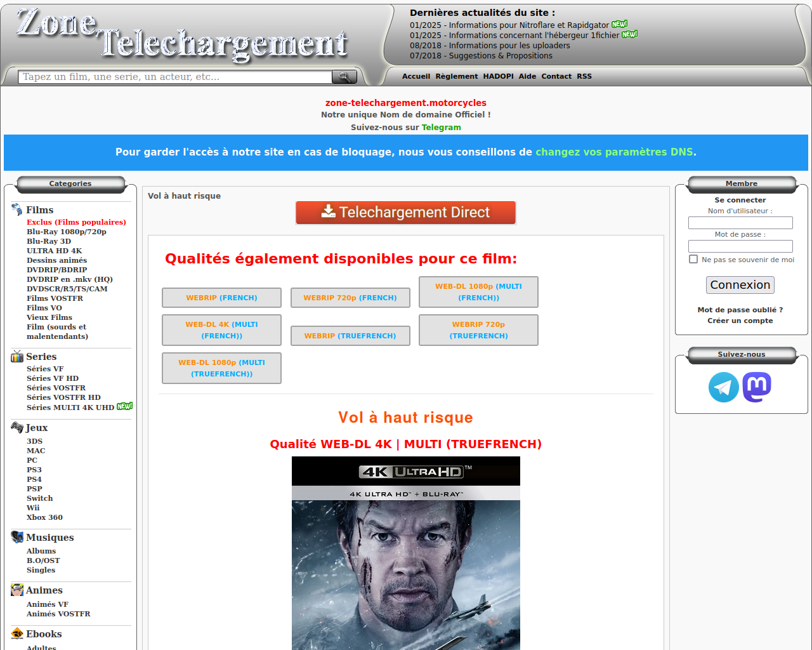
Task: Open PS4 games category
Action: point(34,479)
